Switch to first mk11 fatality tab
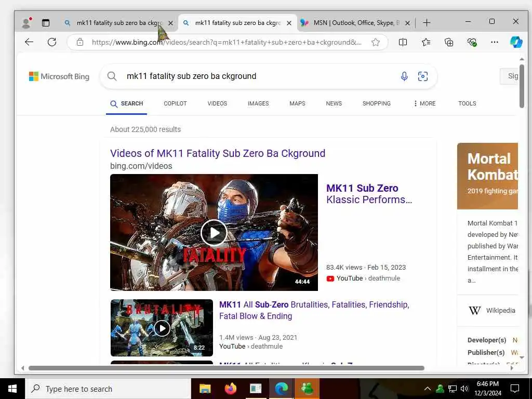The image size is (532, 399). pos(119,23)
